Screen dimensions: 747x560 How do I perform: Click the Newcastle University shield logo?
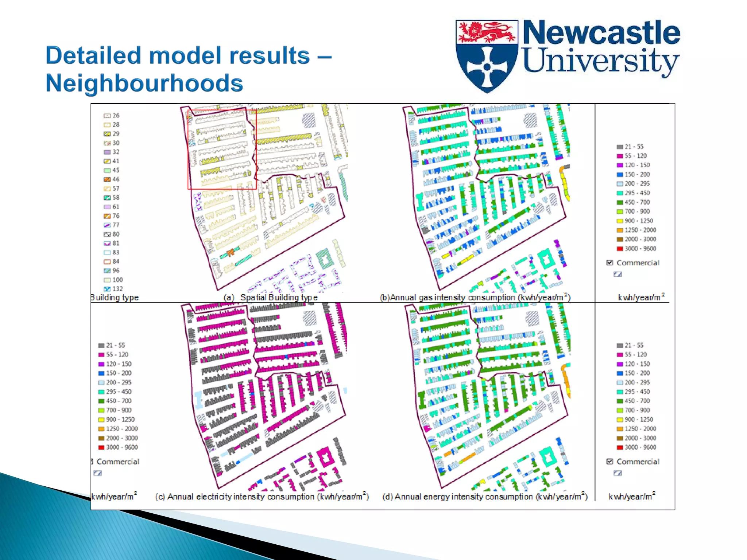[x=487, y=56]
